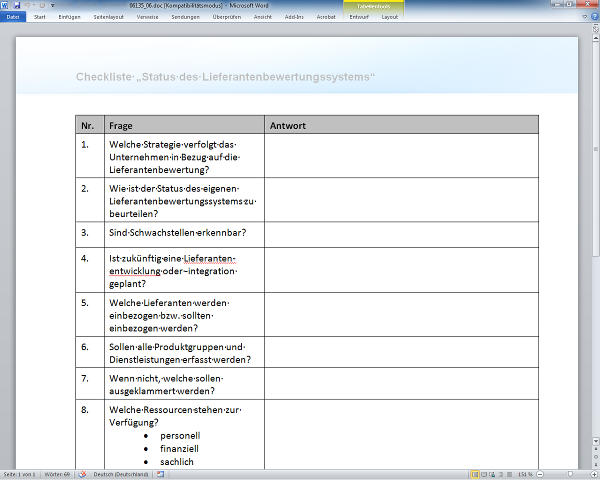This screenshot has height=480, width=600.
Task: Click the zoom level percentage
Action: tap(525, 474)
